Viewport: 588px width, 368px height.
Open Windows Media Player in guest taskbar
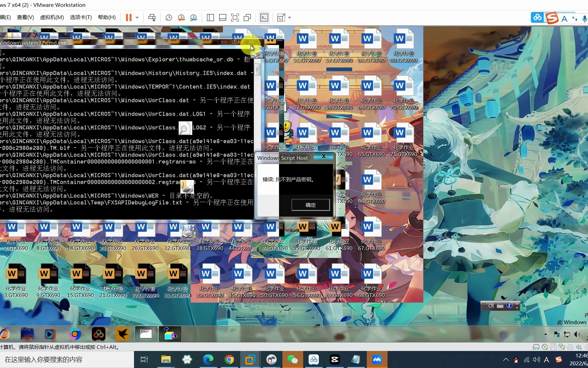50,334
